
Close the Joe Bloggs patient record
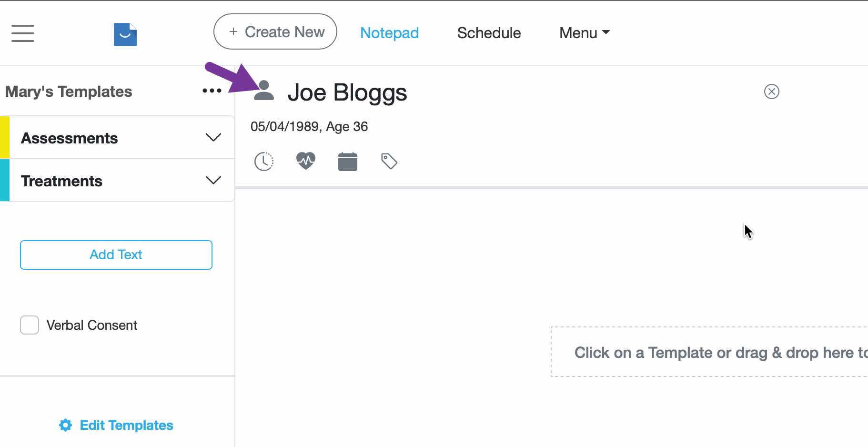(771, 91)
